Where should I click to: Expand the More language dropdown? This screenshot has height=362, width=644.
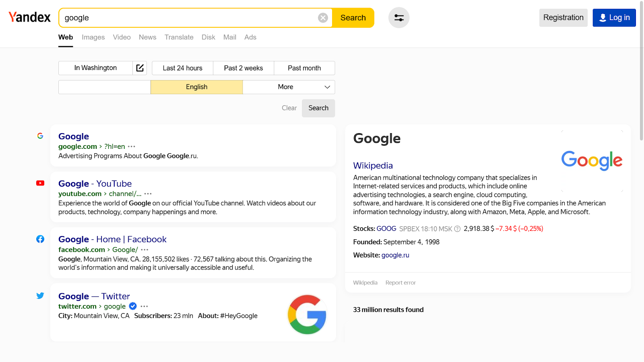289,87
